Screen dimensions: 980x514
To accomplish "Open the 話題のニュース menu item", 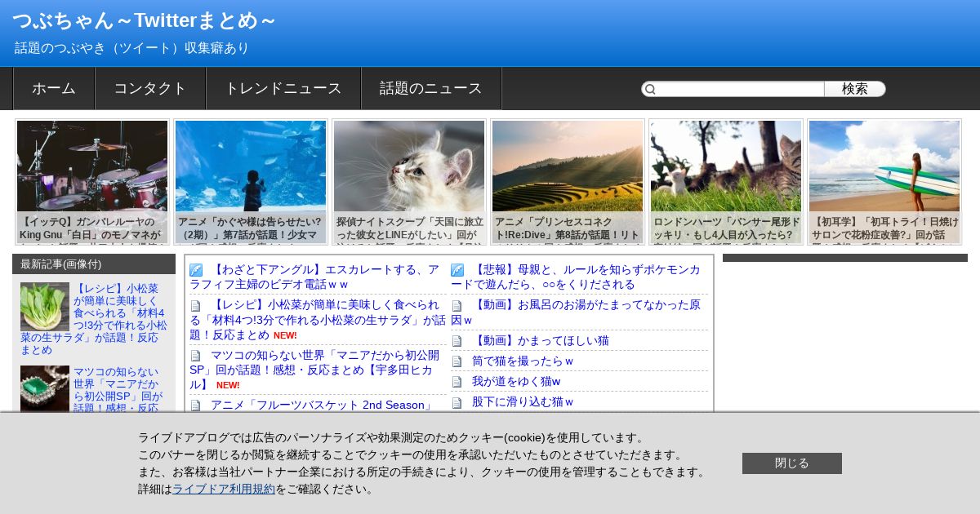I will click(431, 88).
